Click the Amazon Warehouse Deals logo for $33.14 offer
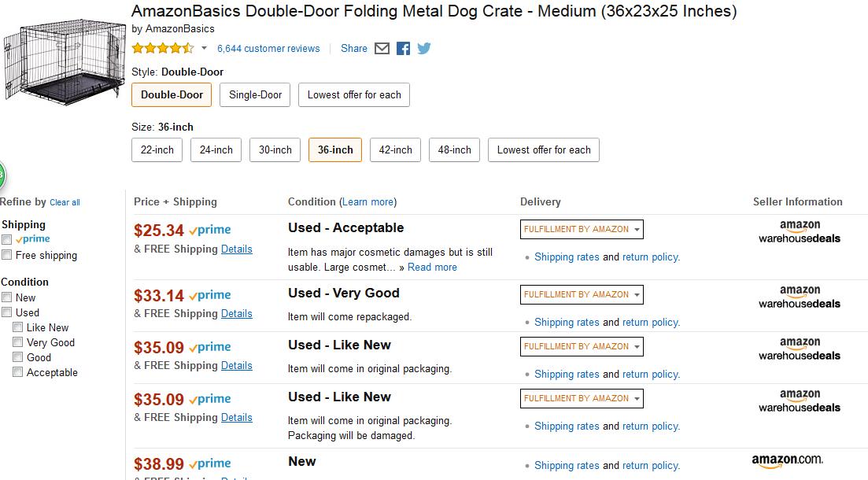The image size is (868, 480). point(799,297)
